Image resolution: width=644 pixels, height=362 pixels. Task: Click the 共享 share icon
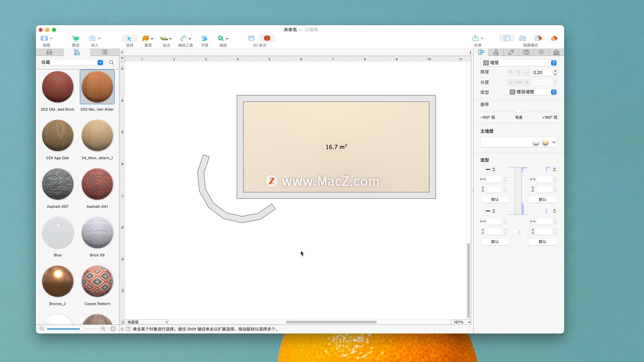coord(476,38)
